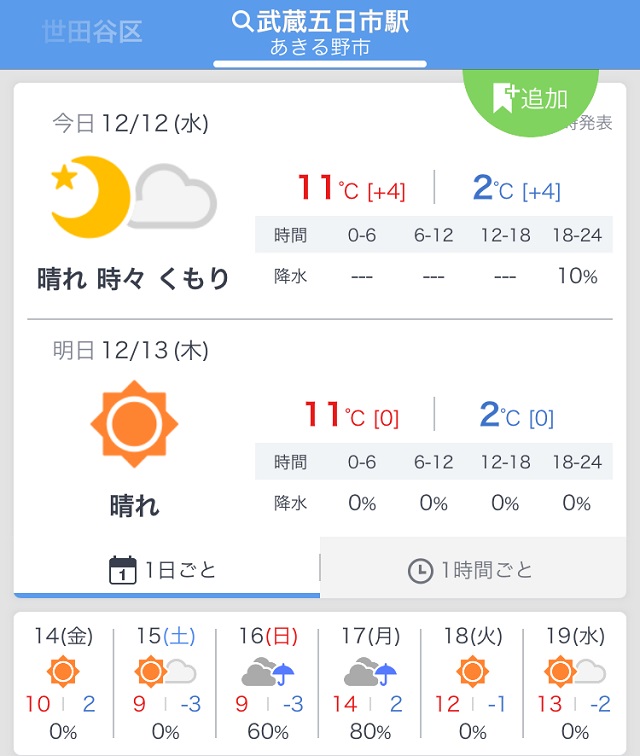Screen dimensions: 640x756
Task: Select the 今日 12/12 (水) date heading
Action: click(x=130, y=123)
